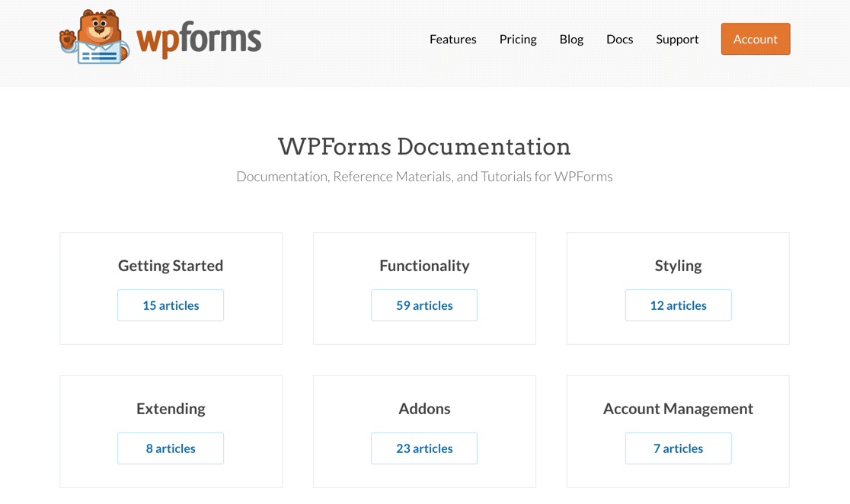Open 15 articles under Getting Started
Viewport: 850px width, 504px height.
(171, 305)
